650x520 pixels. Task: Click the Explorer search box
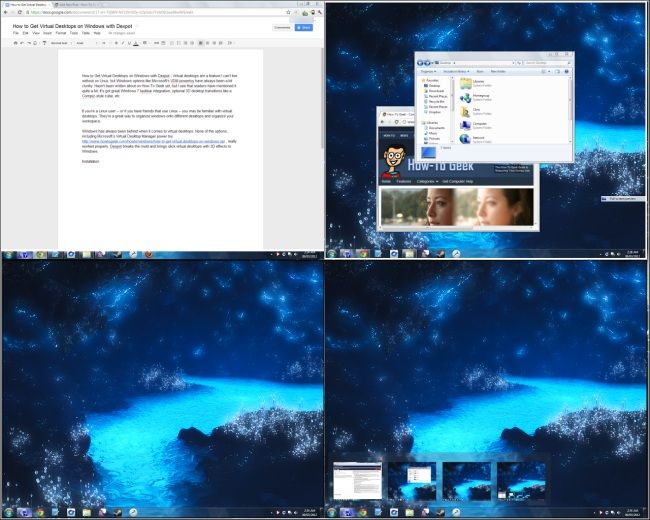pos(547,63)
